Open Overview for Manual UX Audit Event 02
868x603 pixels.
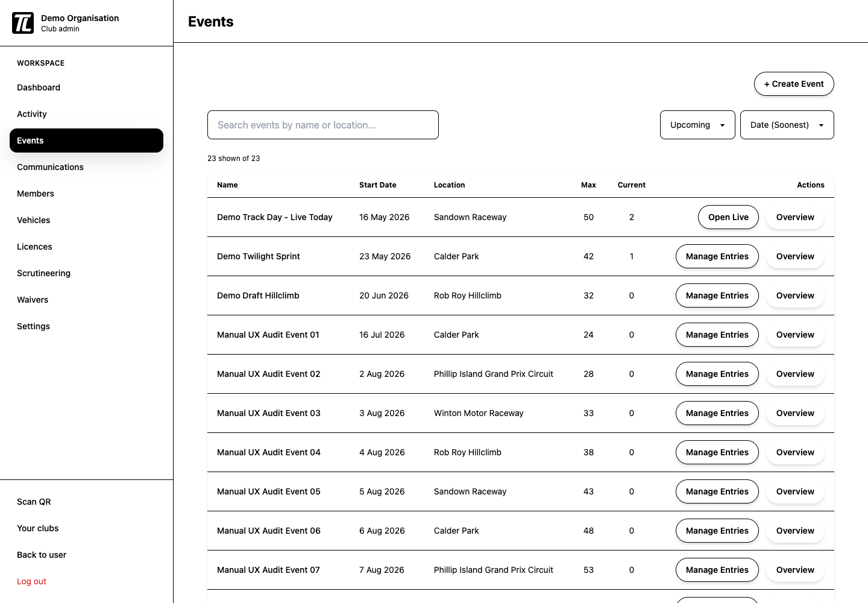795,374
